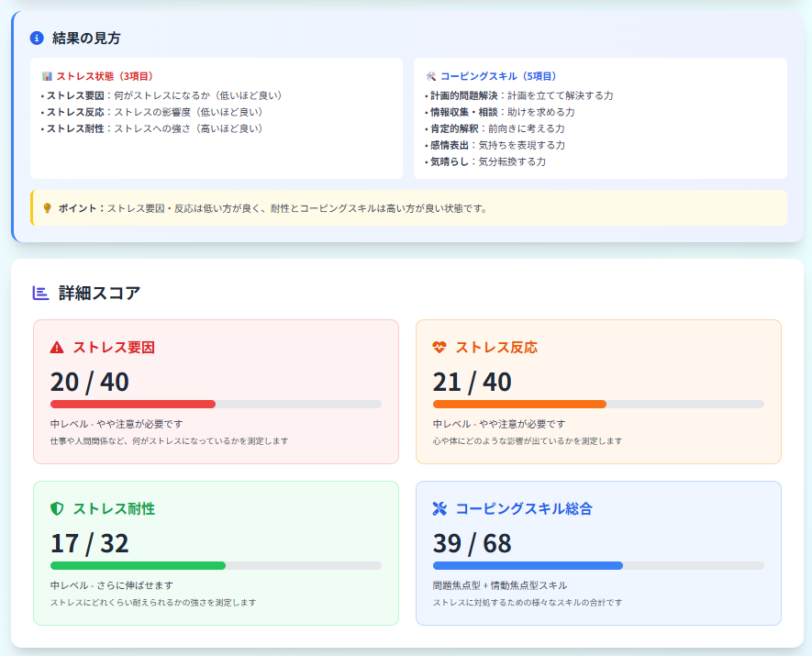Screen dimensions: 812x656
Task: Click the 20 / 40 score value
Action: 90,382
